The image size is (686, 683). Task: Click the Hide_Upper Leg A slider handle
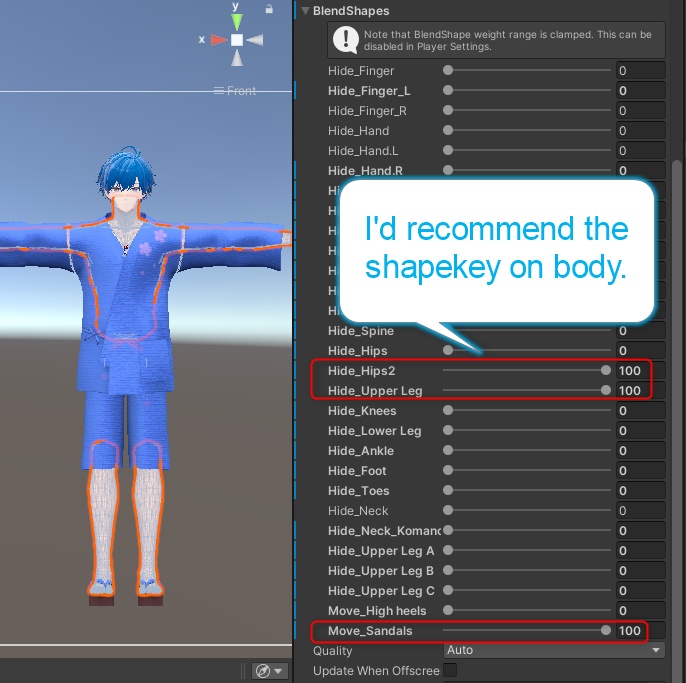(448, 550)
